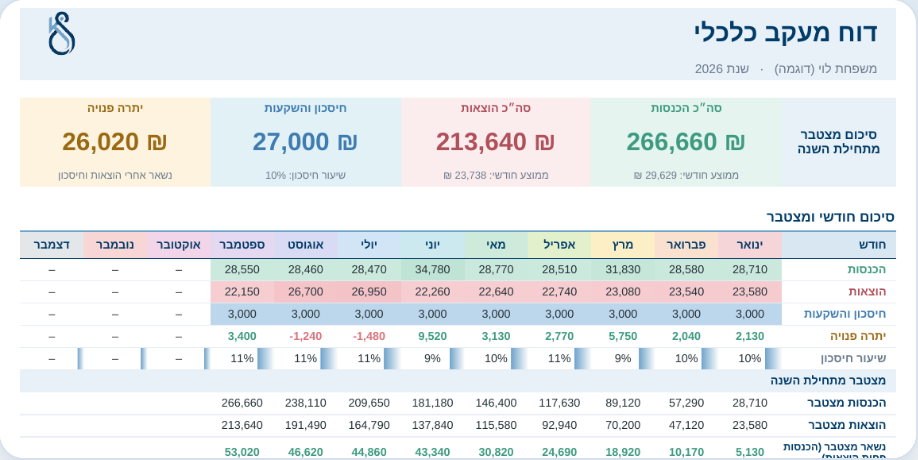Click שיעור חיסכון: 10% text
This screenshot has height=460, width=918.
click(306, 175)
